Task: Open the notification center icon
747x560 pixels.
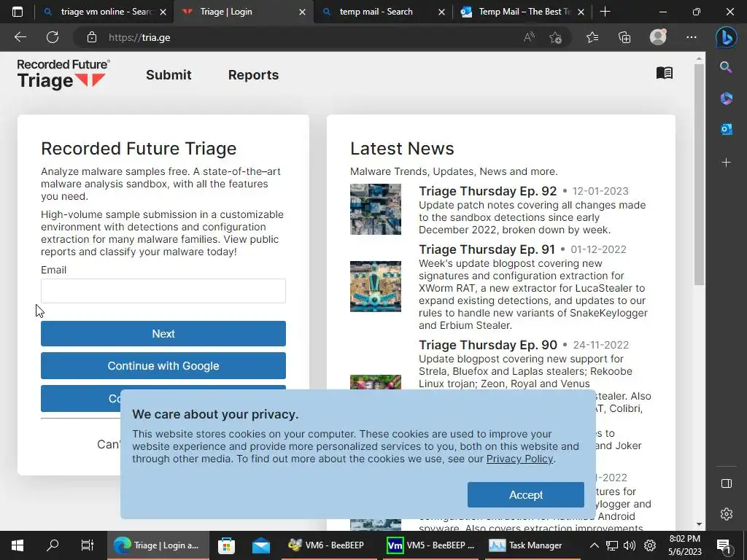Action: pyautogui.click(x=724, y=545)
